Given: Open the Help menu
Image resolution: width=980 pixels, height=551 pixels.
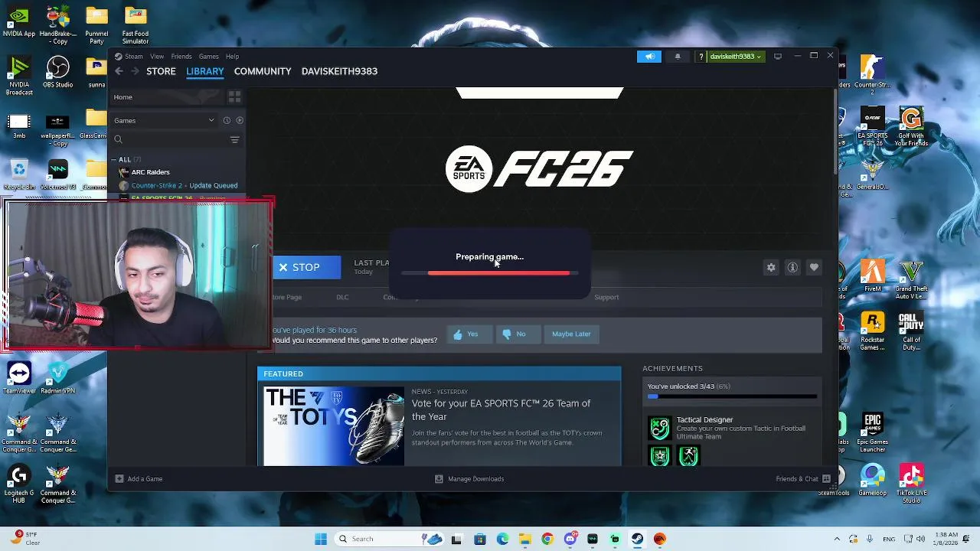Looking at the screenshot, I should click(x=232, y=56).
